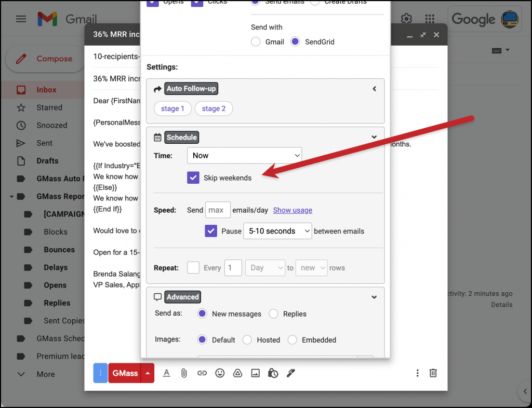
Task: Insert signature using the pen icon
Action: click(290, 373)
